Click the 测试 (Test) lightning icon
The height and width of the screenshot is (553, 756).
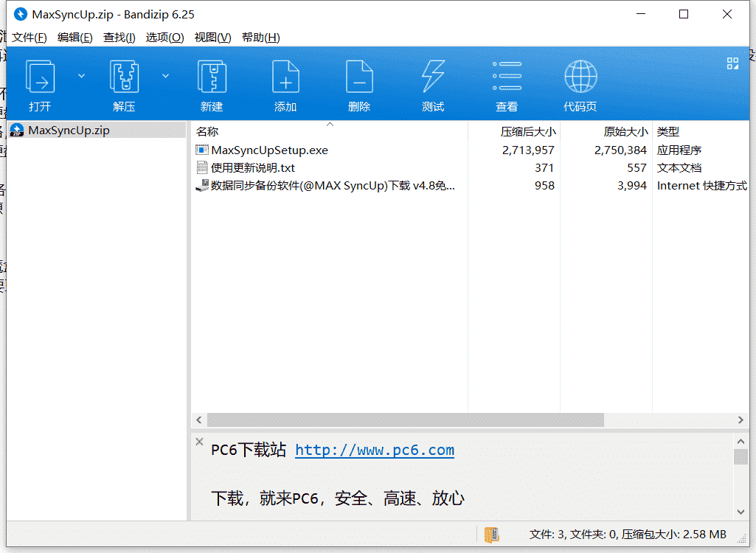coord(432,76)
